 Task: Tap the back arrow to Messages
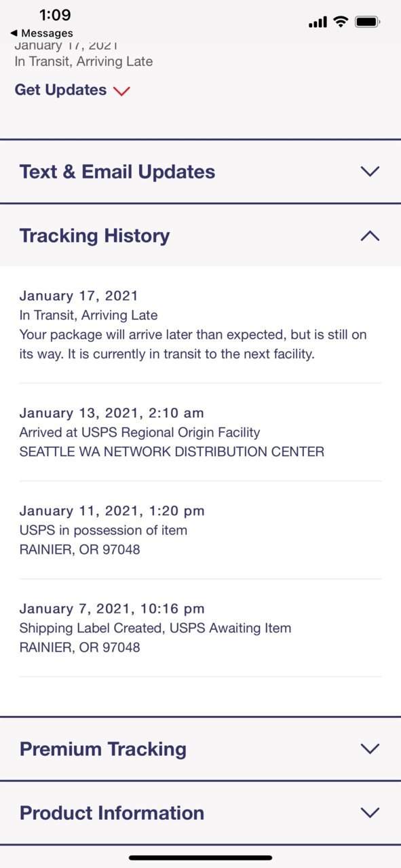pos(14,33)
